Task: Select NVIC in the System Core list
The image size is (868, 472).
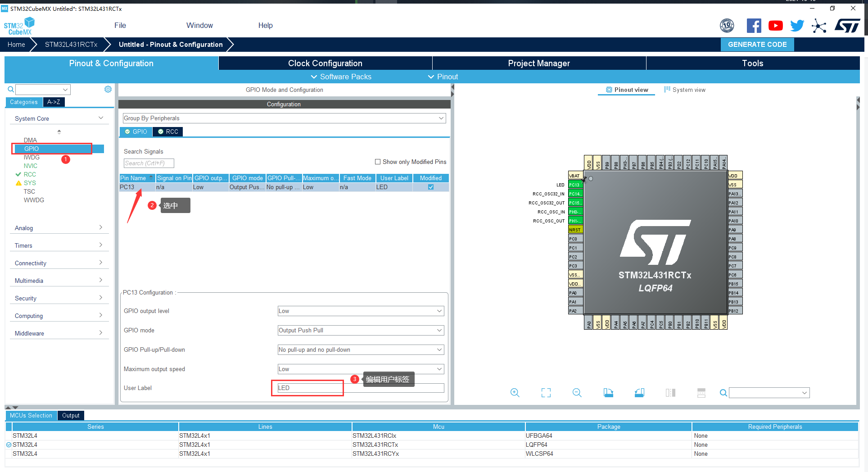Action: (31, 166)
